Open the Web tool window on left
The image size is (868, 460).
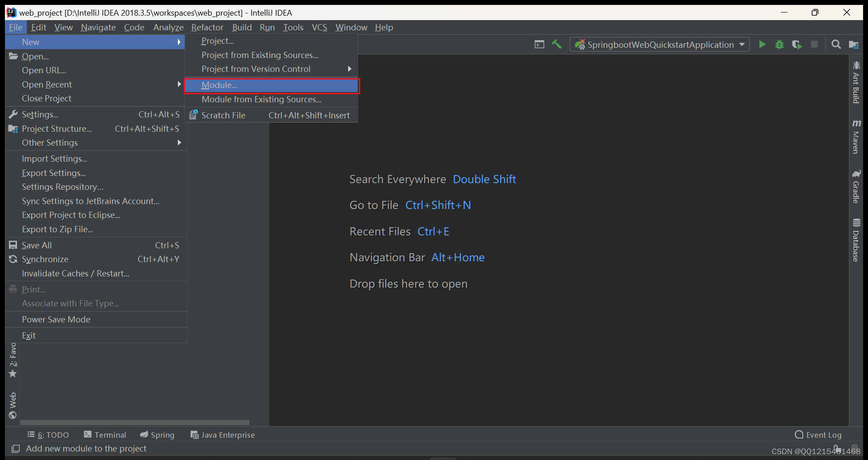click(x=13, y=406)
